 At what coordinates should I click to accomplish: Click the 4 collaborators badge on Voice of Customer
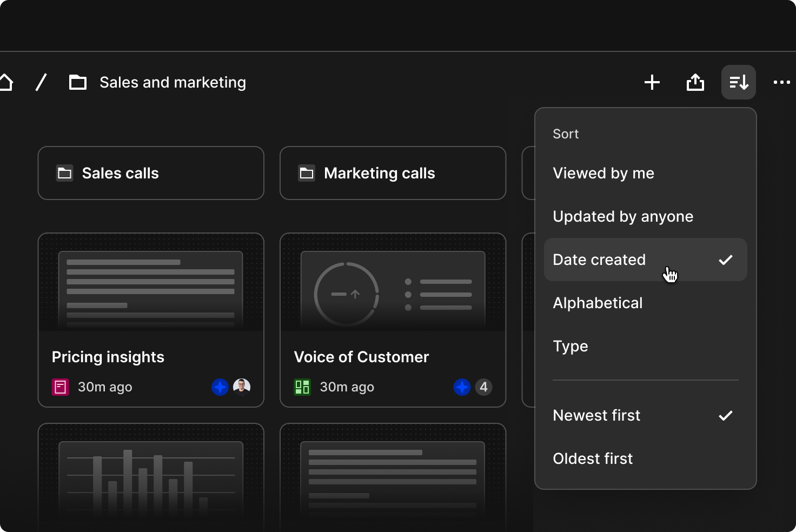(x=483, y=387)
